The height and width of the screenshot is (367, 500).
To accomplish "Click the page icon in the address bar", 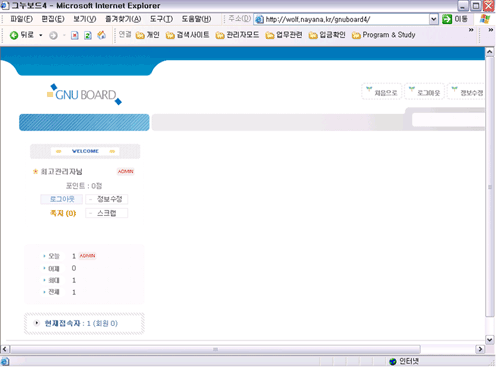I will [x=259, y=19].
